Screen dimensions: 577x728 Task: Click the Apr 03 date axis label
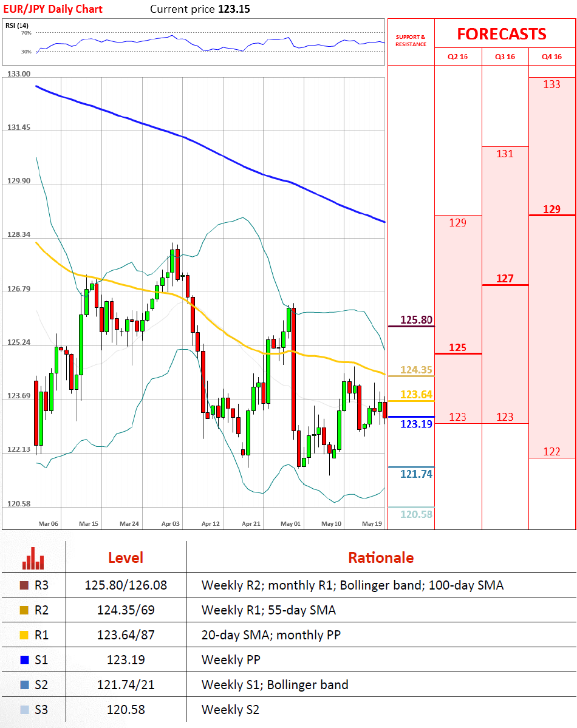click(x=170, y=524)
